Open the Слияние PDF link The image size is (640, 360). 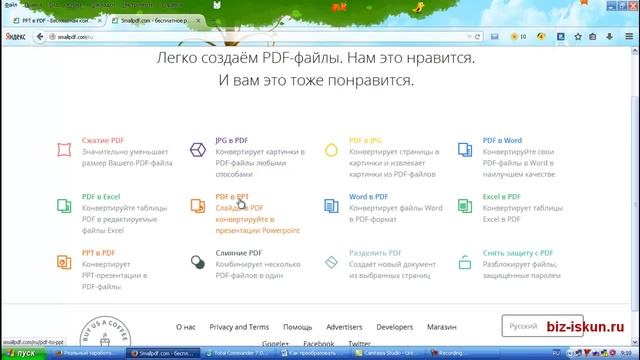(239, 253)
